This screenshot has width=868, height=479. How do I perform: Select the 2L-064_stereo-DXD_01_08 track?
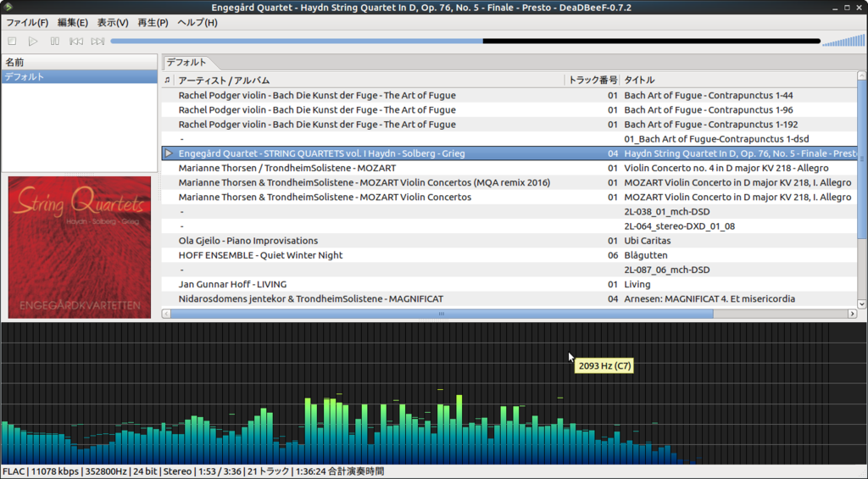[x=509, y=226]
